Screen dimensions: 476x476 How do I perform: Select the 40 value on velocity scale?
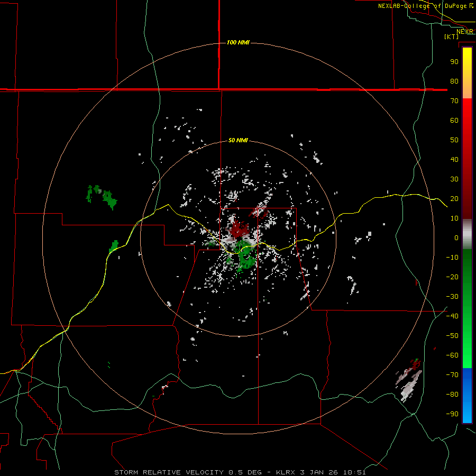[x=454, y=159]
